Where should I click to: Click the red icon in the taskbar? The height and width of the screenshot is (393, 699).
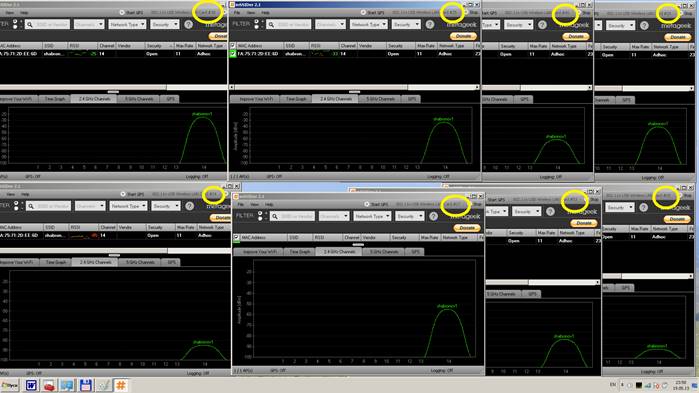tap(49, 385)
